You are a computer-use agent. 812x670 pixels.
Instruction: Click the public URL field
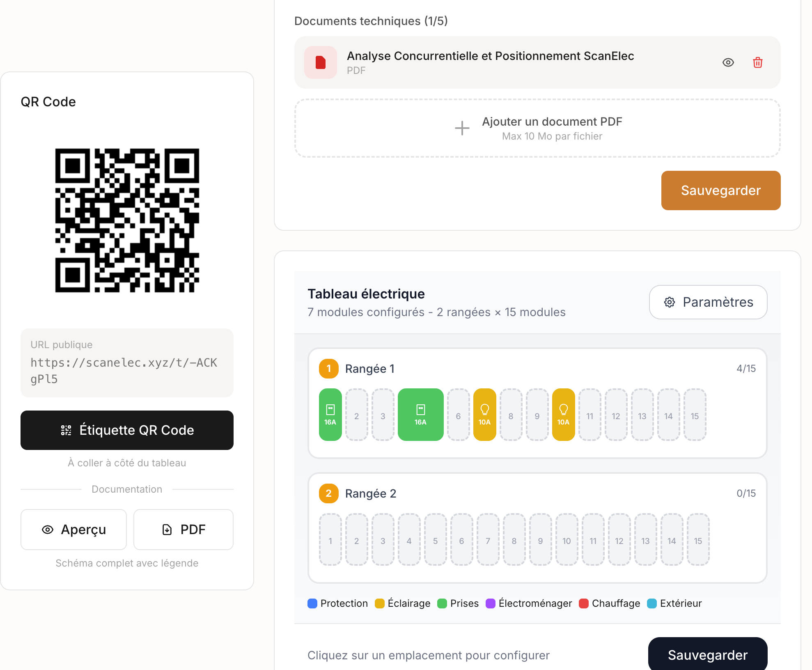[127, 363]
